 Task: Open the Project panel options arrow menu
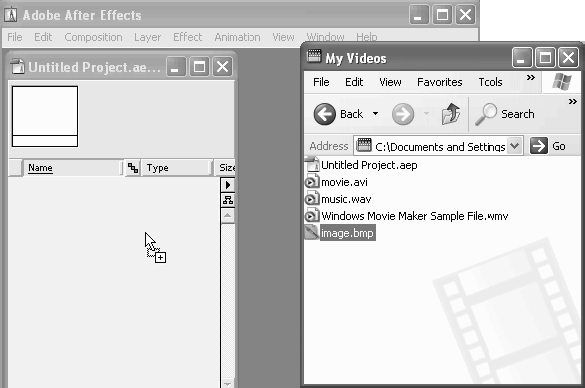tap(228, 185)
